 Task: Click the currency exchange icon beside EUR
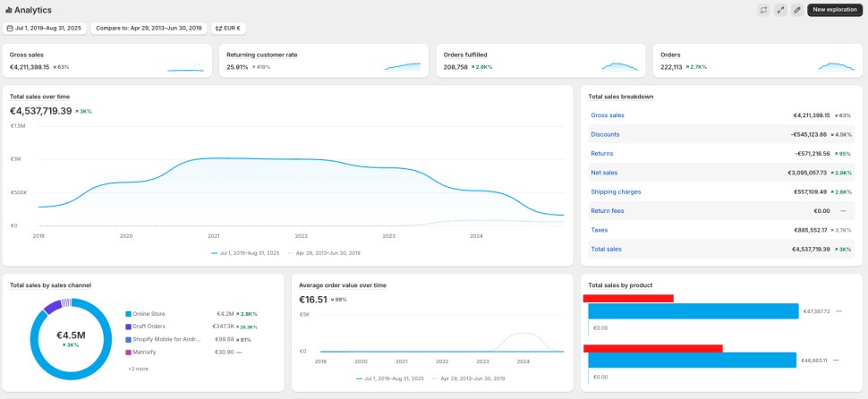point(218,29)
